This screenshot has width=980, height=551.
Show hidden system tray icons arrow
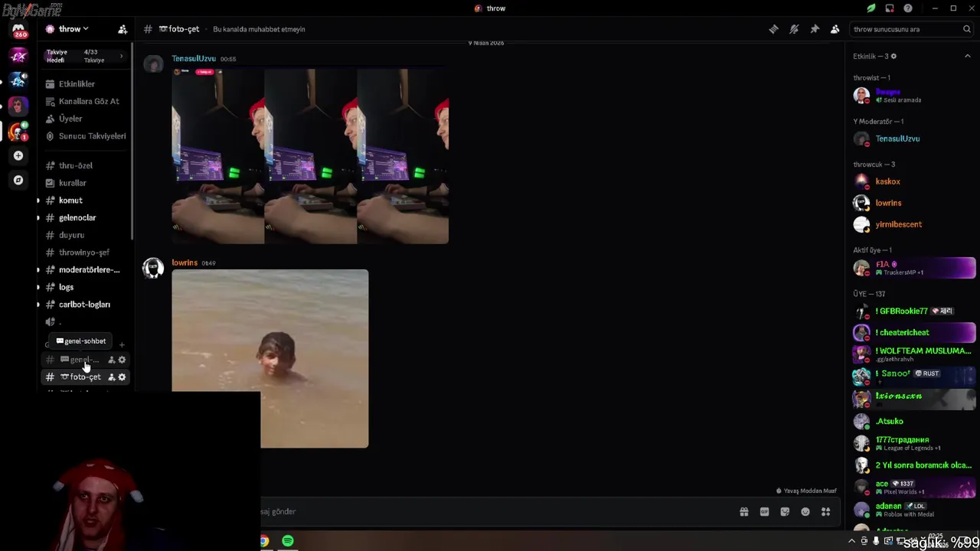851,541
